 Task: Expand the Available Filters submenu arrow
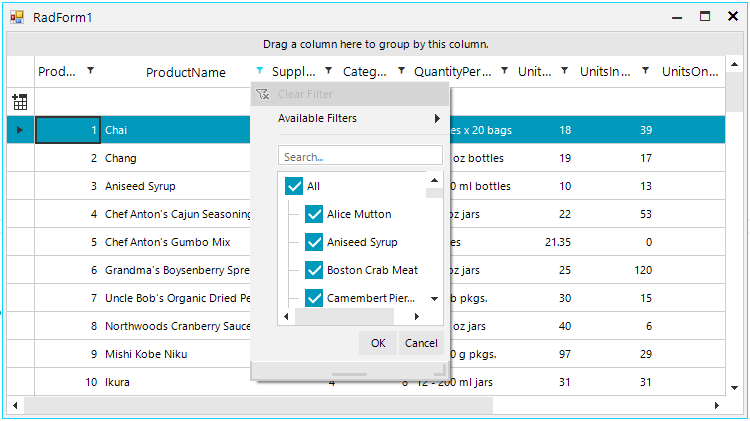(x=437, y=119)
